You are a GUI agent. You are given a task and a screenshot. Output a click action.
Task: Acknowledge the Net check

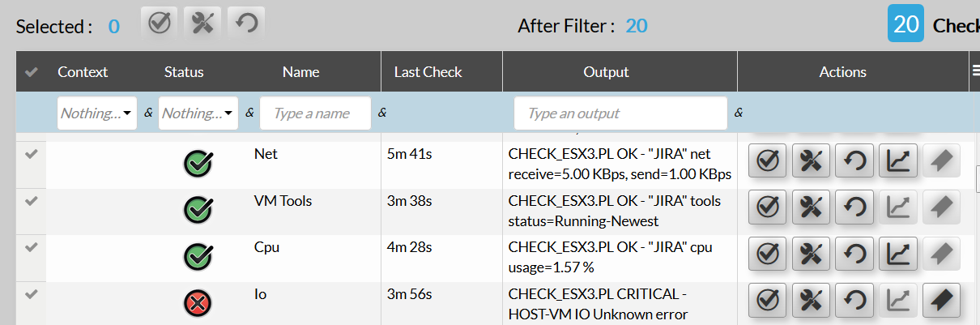coord(767,161)
